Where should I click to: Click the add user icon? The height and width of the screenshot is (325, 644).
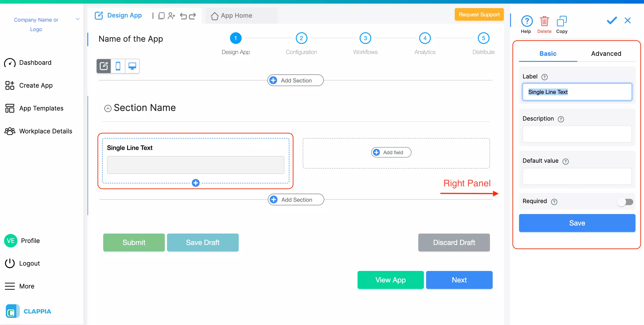tap(171, 16)
